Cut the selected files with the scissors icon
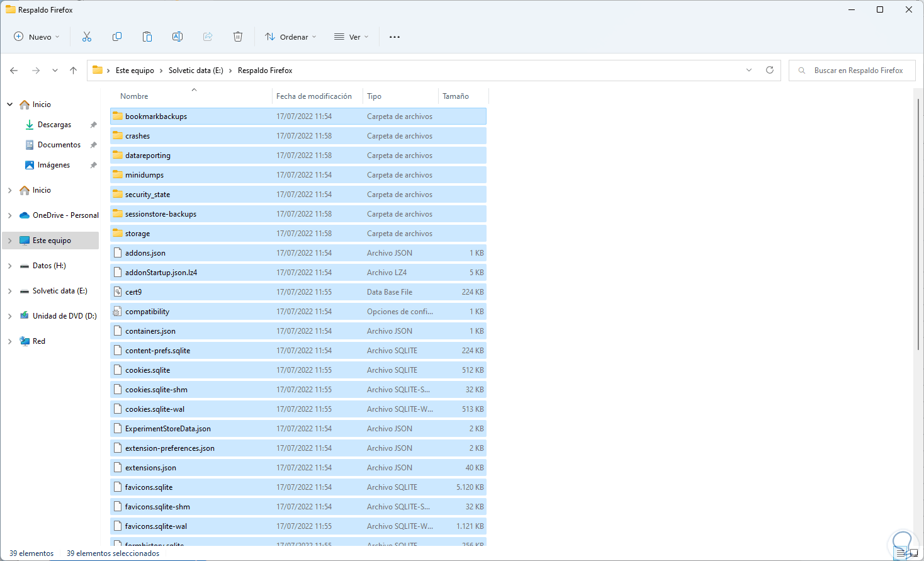The width and height of the screenshot is (924, 561). coord(87,37)
